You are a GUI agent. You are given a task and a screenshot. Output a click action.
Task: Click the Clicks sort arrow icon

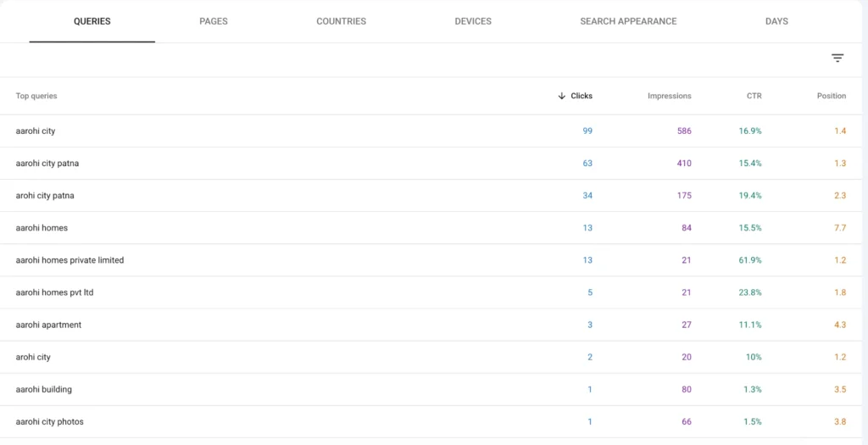562,96
